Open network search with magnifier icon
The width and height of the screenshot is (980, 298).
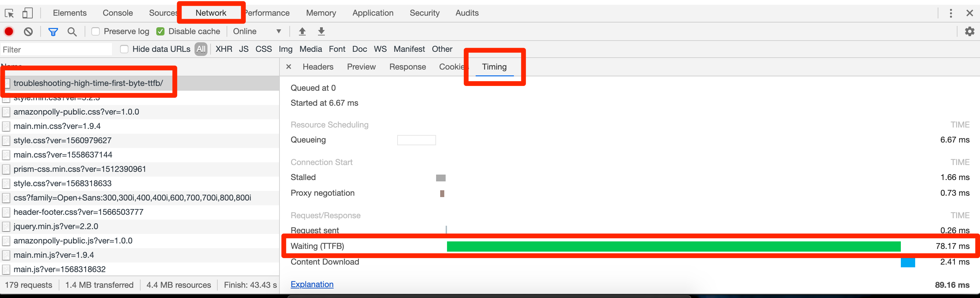(72, 32)
